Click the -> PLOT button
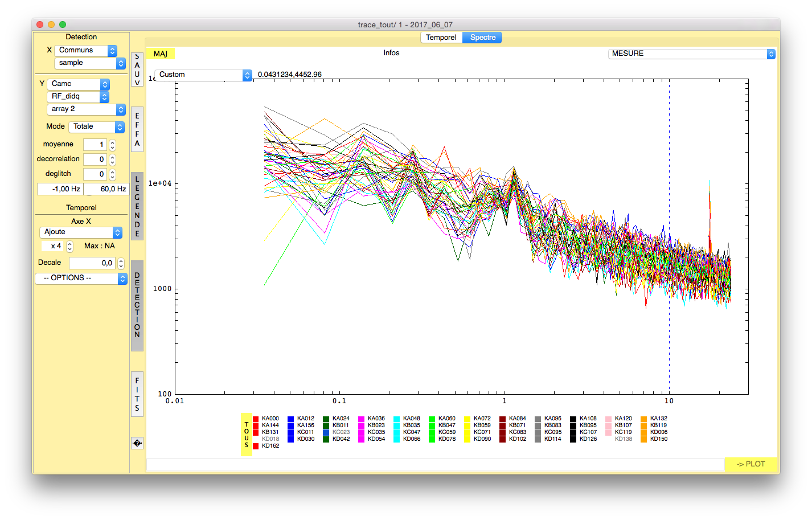This screenshot has height=520, width=812. 751,464
